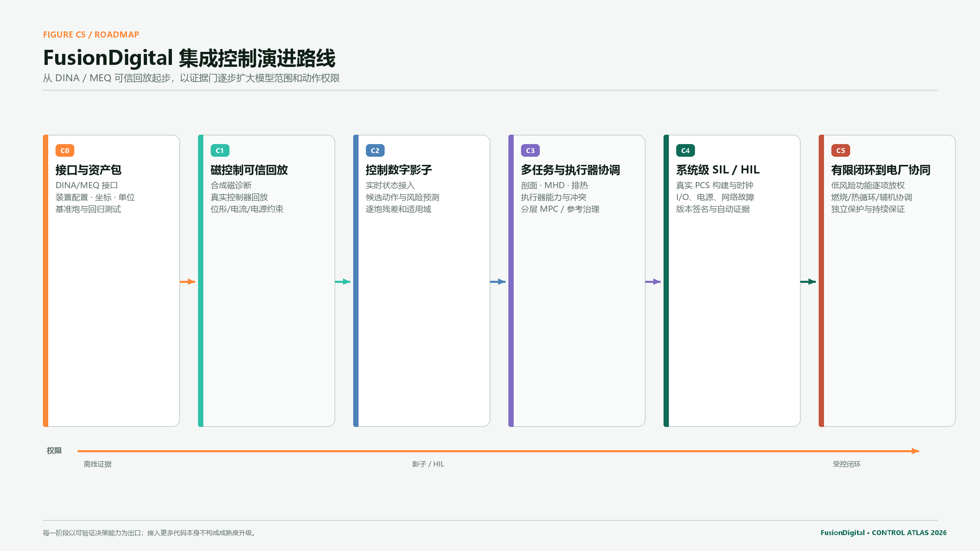Click the subtitle starting 从 DINA / MEQ
980x551 pixels.
(191, 78)
